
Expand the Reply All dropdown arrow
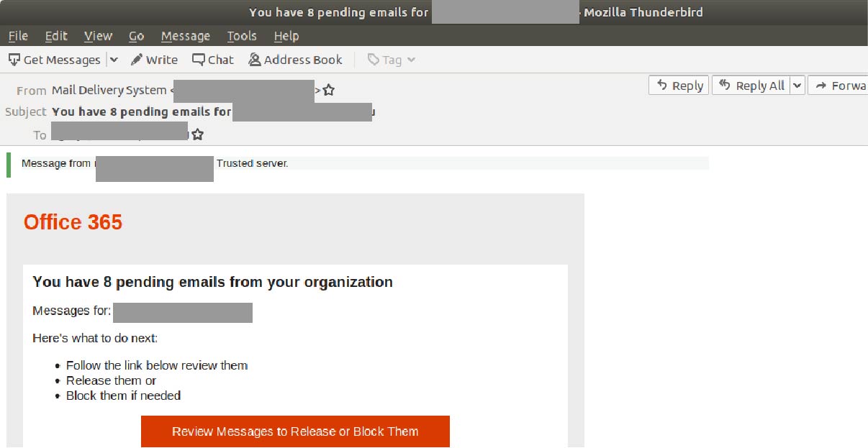[797, 85]
